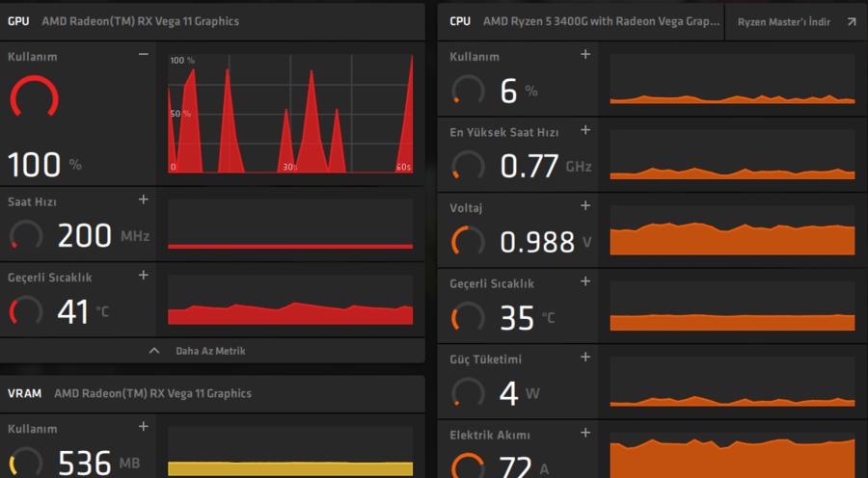Expand CPU Kullanım using its plus icon
868x478 pixels.
click(x=584, y=54)
